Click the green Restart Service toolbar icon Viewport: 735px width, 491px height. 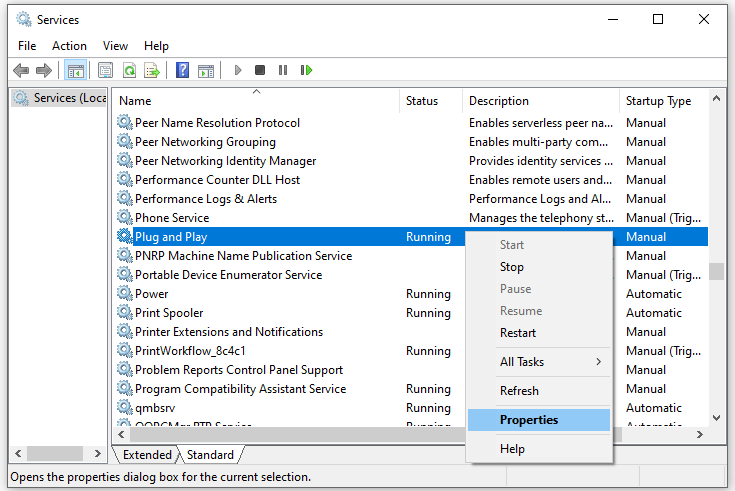[x=307, y=70]
